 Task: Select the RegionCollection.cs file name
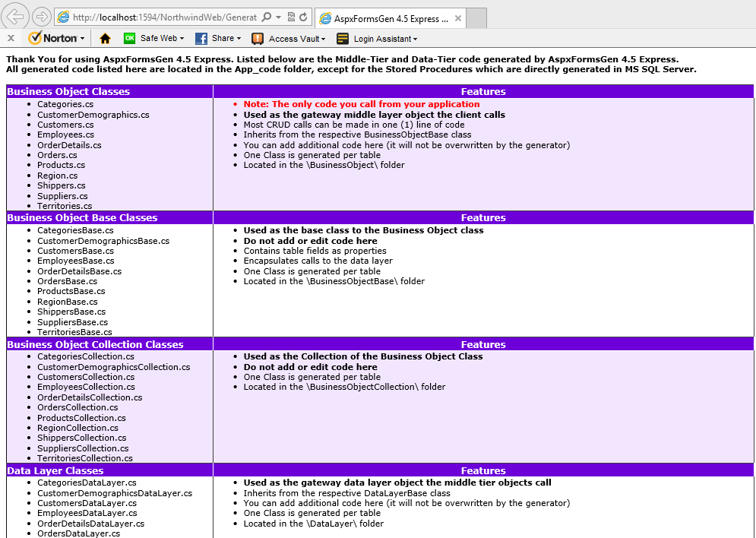pos(77,428)
